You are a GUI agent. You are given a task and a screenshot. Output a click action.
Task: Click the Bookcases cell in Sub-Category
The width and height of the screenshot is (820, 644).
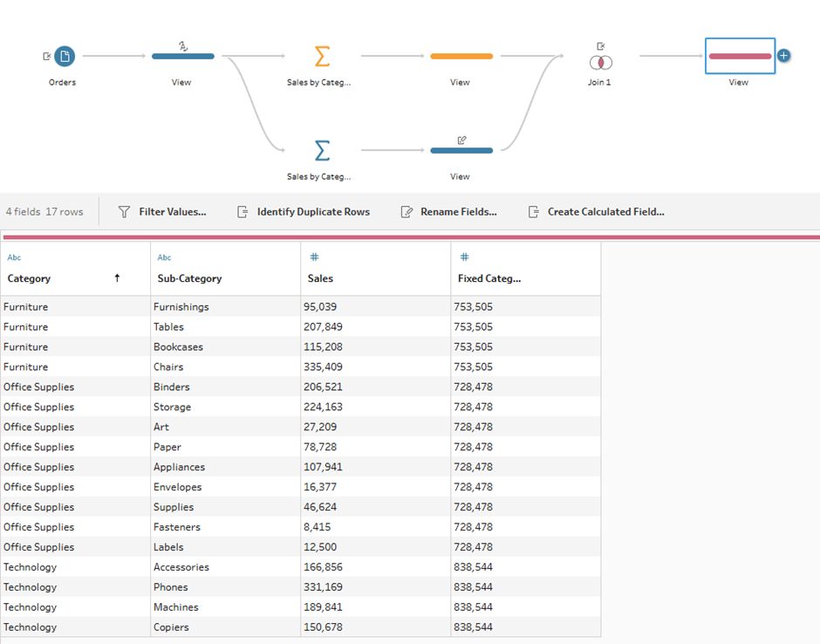(x=178, y=347)
